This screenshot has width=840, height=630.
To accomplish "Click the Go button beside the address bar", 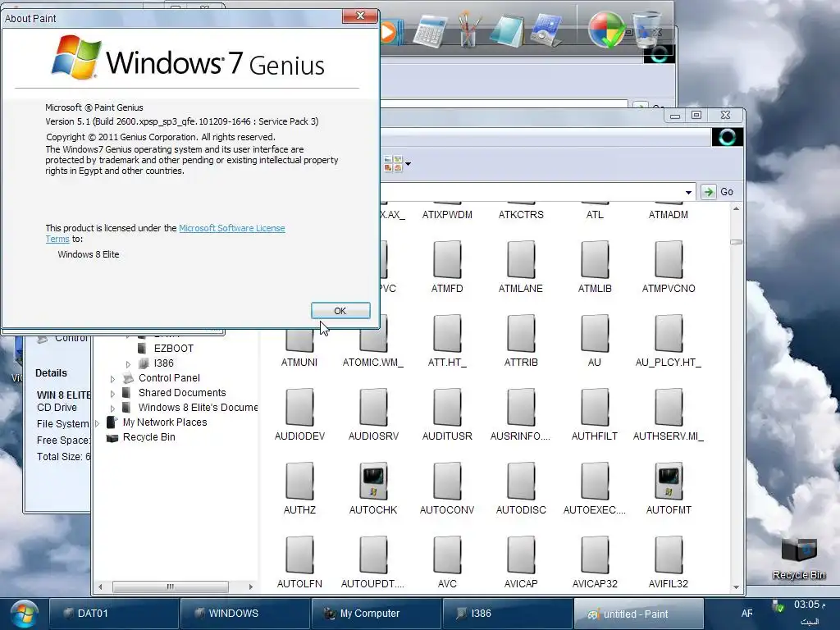I will point(718,192).
